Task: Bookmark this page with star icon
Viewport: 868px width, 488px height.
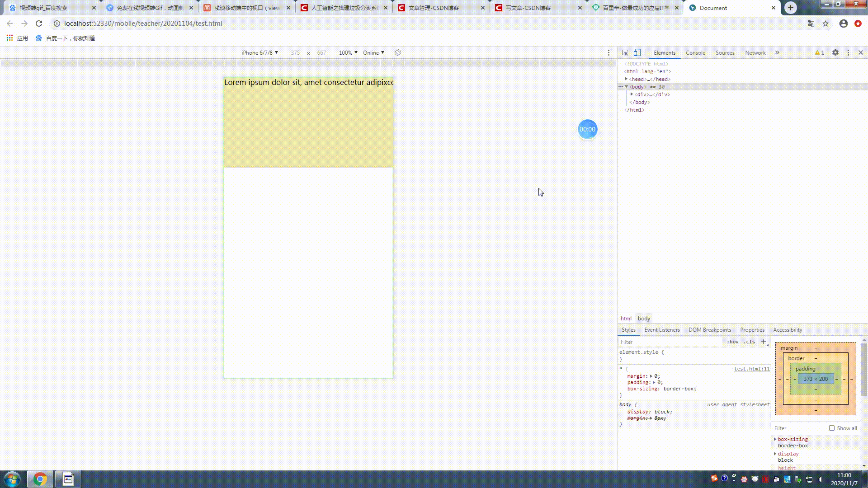Action: 826,23
